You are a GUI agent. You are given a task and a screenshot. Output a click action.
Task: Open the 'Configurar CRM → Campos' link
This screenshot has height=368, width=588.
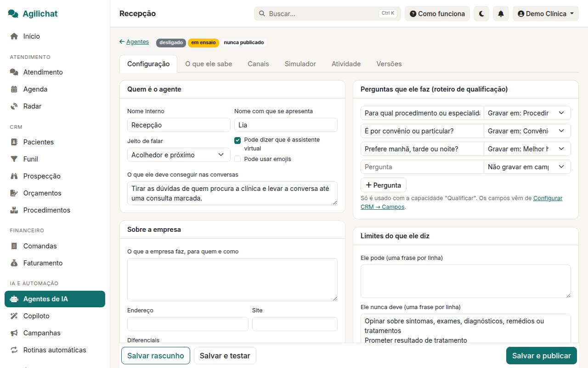(462, 202)
